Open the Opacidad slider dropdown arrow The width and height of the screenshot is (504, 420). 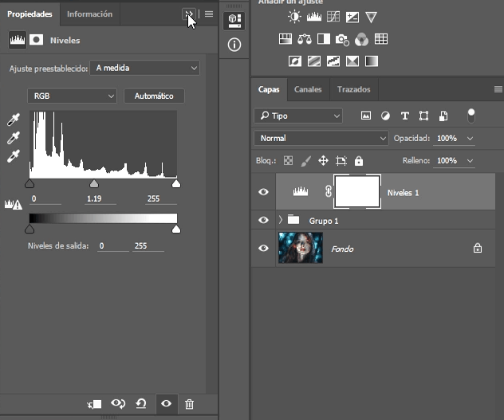tap(470, 139)
